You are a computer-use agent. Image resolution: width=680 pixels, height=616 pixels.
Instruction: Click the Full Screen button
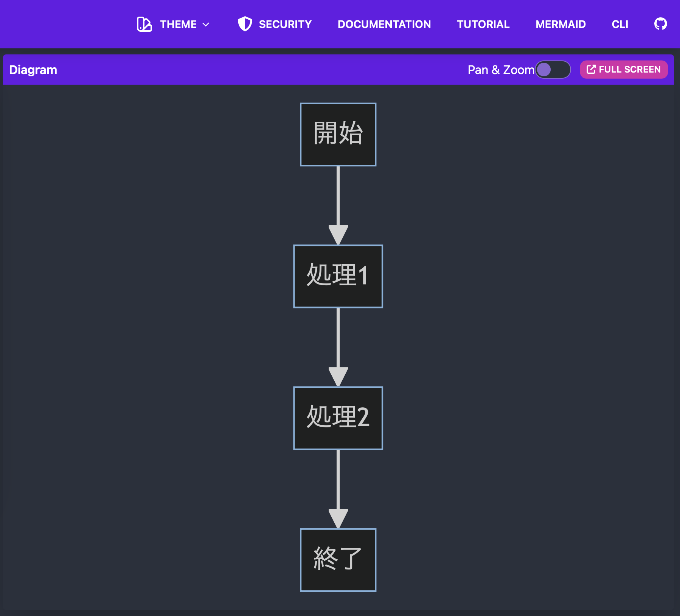click(x=624, y=69)
